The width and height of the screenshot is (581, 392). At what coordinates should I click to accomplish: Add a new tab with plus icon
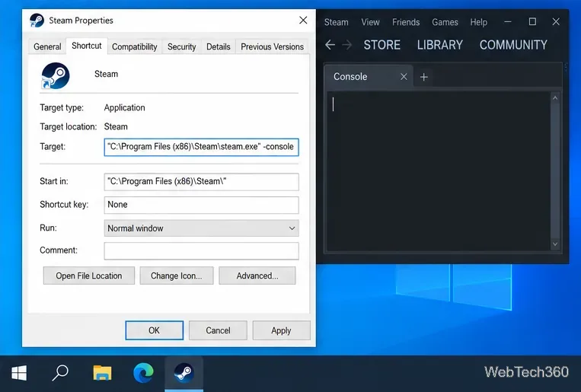[x=424, y=77]
